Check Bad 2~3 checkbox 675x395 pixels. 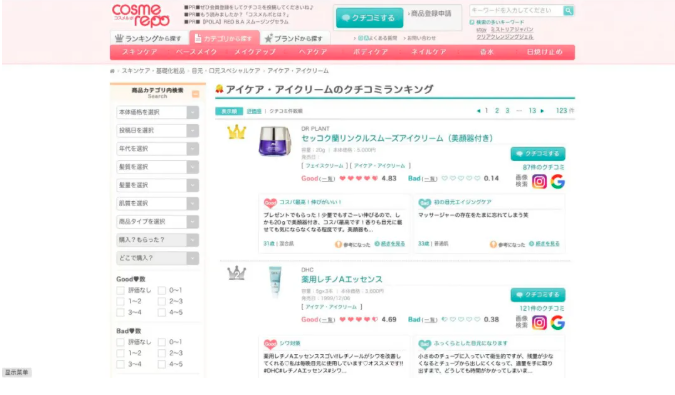(x=162, y=353)
